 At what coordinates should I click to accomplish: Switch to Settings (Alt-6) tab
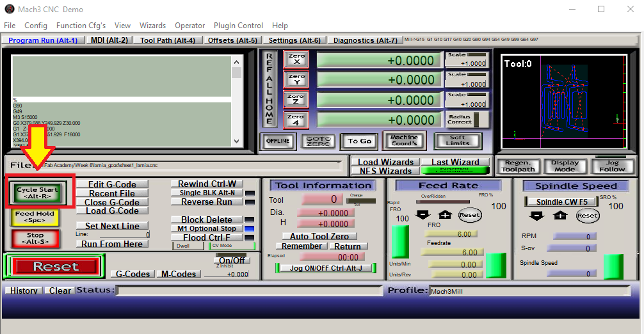tap(294, 40)
